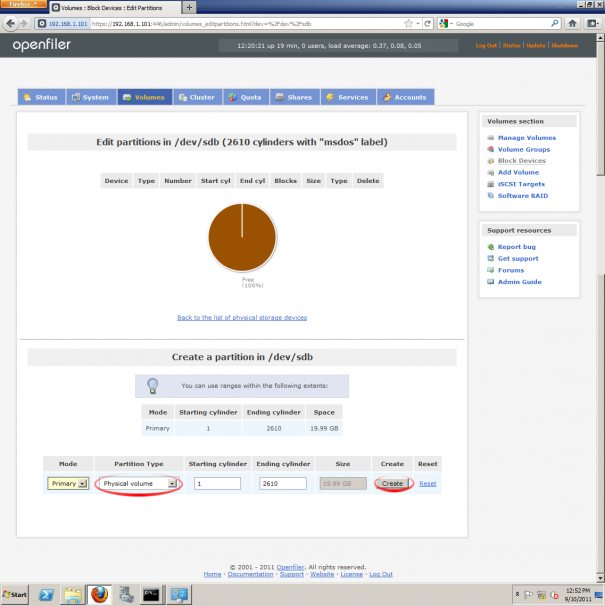Screen dimensions: 605x606
Task: Select the Volumes Block Devices browser tab
Action: [x=115, y=7]
